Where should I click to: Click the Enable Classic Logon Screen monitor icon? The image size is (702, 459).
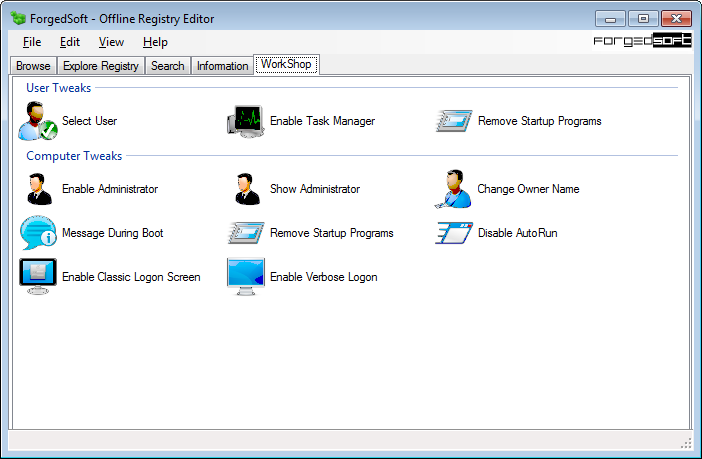coord(38,276)
